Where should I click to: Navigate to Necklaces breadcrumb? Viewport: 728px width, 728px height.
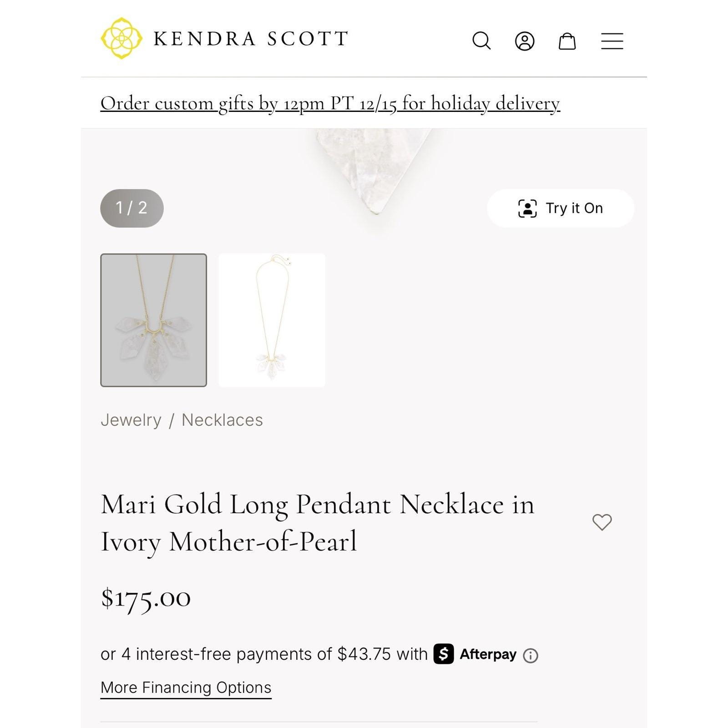coord(222,420)
